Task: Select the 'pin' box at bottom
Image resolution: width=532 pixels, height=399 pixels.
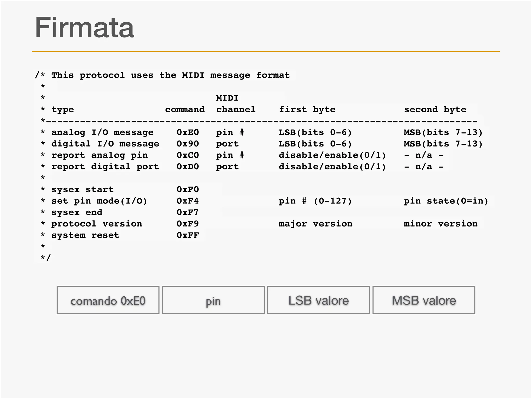Action: pos(213,300)
